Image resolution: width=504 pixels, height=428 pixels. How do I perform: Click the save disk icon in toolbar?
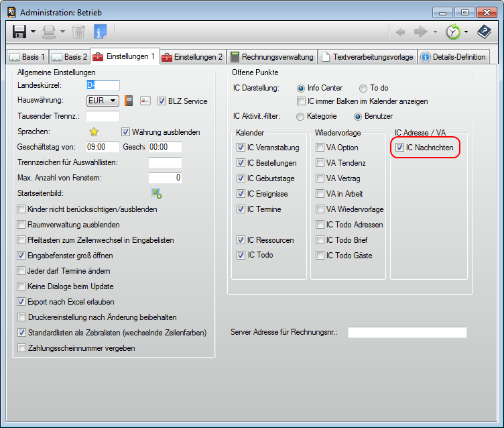coord(19,32)
